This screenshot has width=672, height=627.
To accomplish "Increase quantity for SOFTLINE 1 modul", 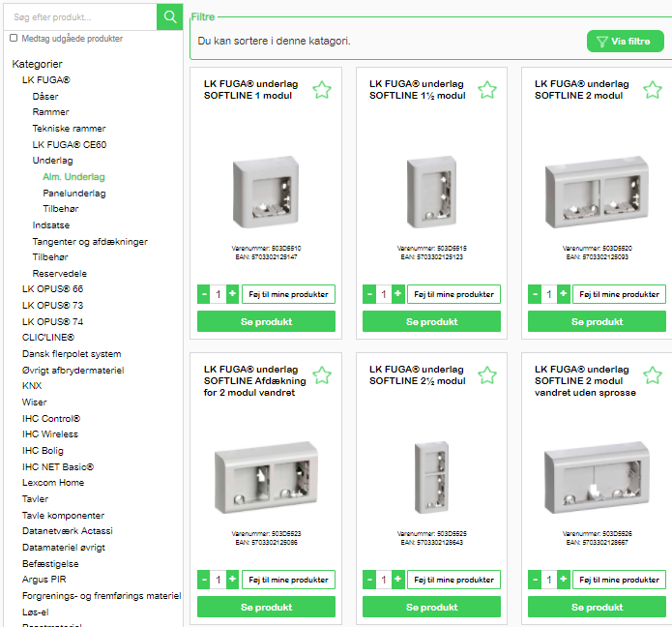I will click(x=232, y=294).
